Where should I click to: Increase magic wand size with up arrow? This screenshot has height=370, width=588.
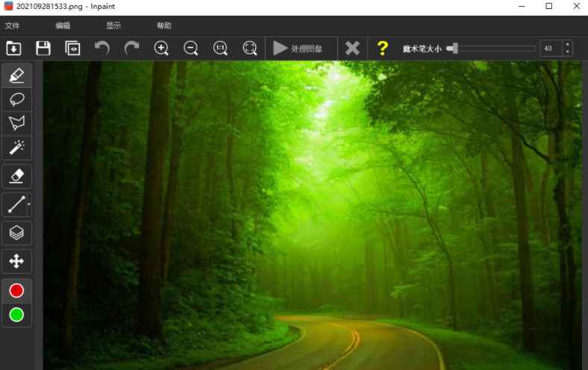point(567,44)
